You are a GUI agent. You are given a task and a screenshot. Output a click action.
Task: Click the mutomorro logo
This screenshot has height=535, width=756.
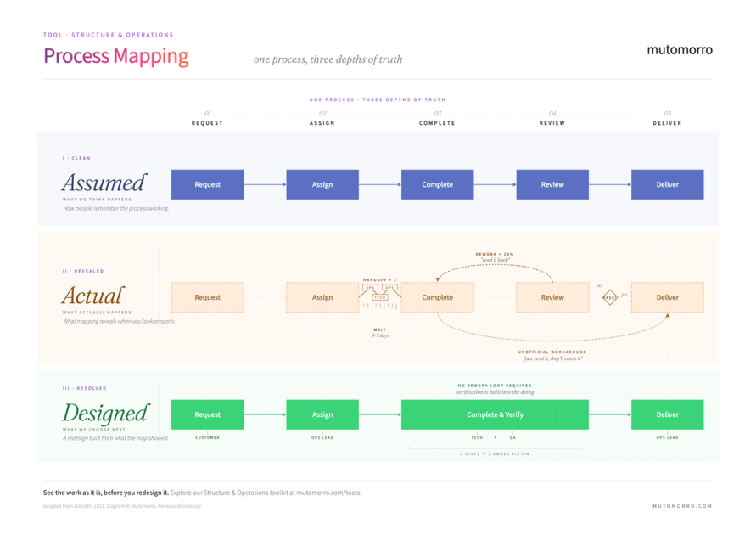680,50
